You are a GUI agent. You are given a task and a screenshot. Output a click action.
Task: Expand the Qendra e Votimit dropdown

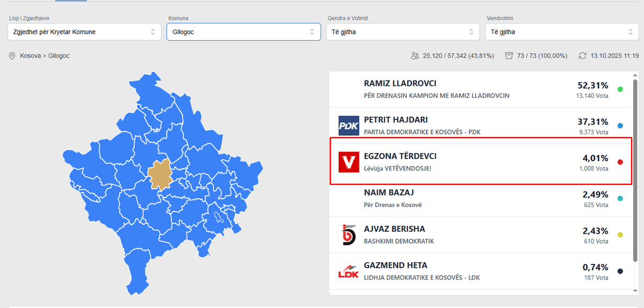(x=402, y=32)
